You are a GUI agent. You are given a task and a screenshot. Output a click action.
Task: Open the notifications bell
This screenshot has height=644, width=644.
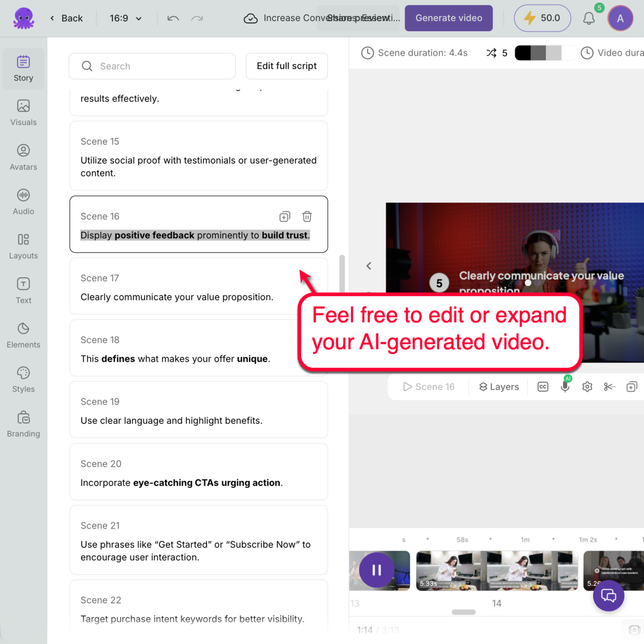589,19
